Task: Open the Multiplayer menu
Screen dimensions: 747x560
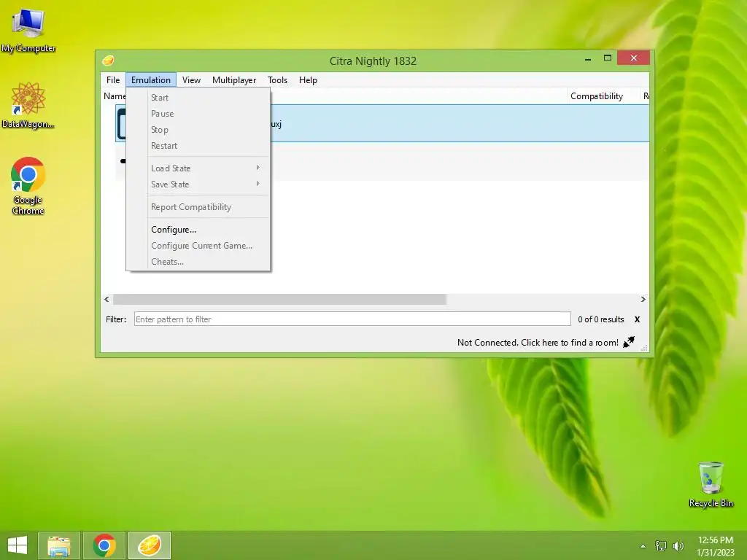Action: [234, 80]
